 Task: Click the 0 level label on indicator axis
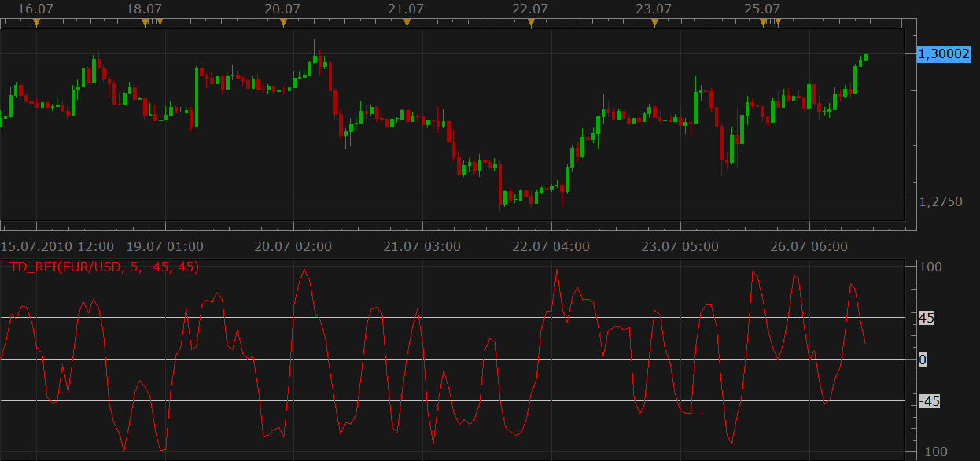click(x=923, y=360)
